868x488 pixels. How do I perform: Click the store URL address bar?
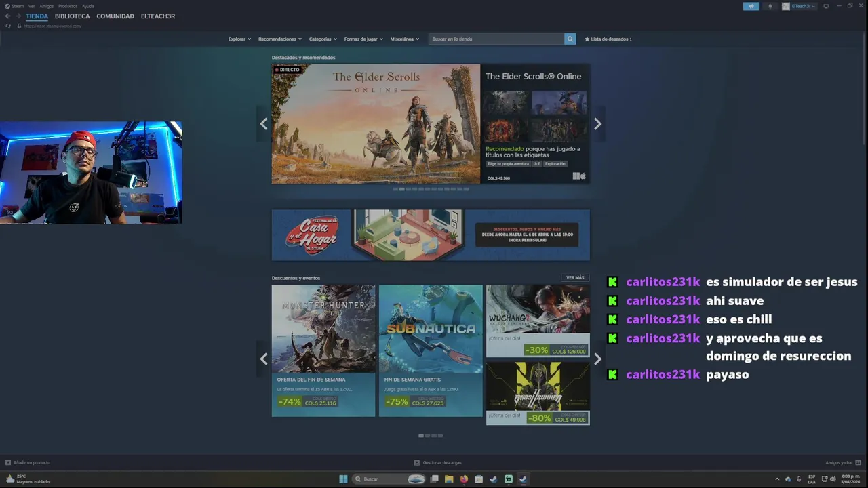pyautogui.click(x=54, y=26)
